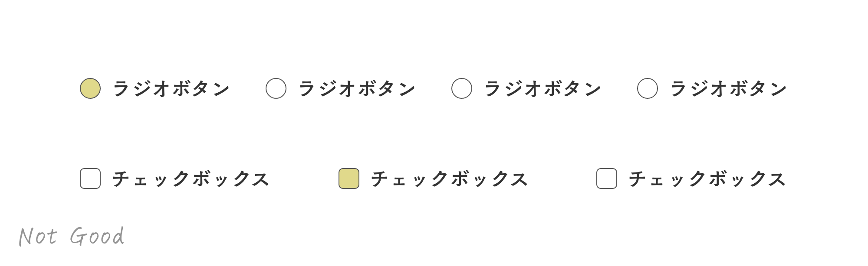Uncheck the yellow-filled middle checkbox
868x266 pixels.
tap(349, 178)
